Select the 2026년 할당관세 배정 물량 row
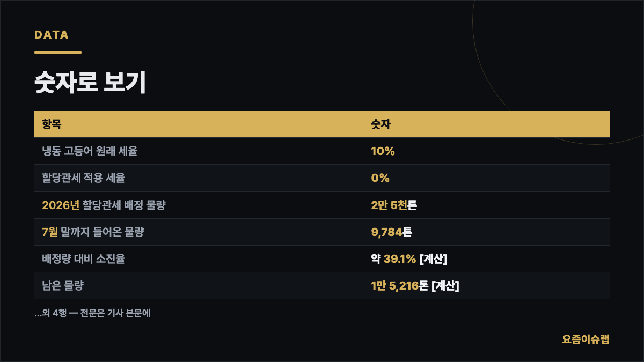This screenshot has width=644, height=362. point(322,205)
